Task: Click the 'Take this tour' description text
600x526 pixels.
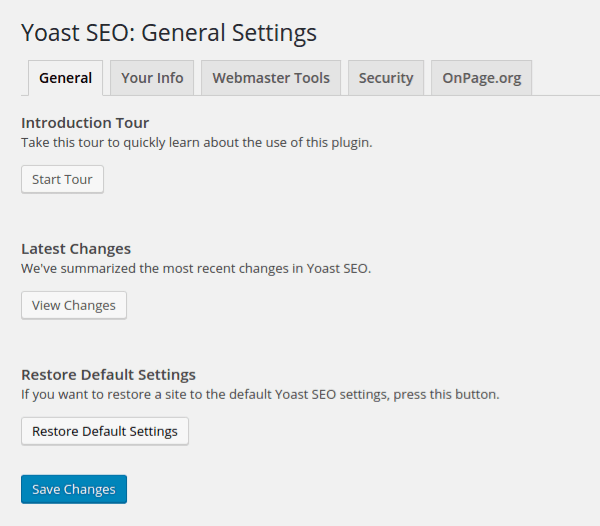Action: [196, 142]
